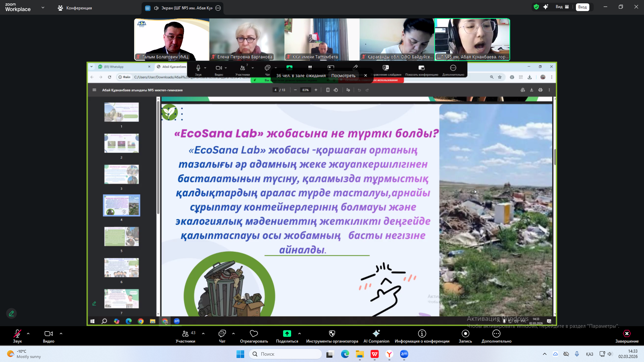Open the Дополнительно more menu
The width and height of the screenshot is (644, 362).
pyautogui.click(x=496, y=334)
